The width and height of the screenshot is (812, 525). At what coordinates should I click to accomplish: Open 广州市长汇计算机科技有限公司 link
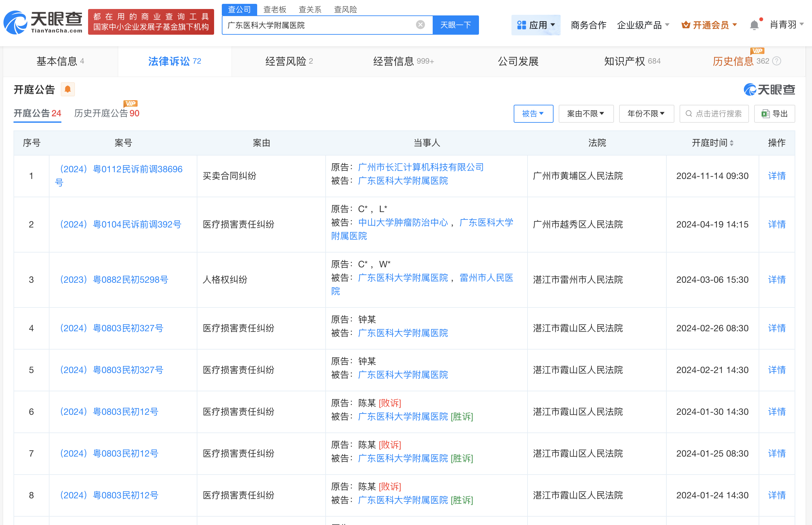click(420, 167)
